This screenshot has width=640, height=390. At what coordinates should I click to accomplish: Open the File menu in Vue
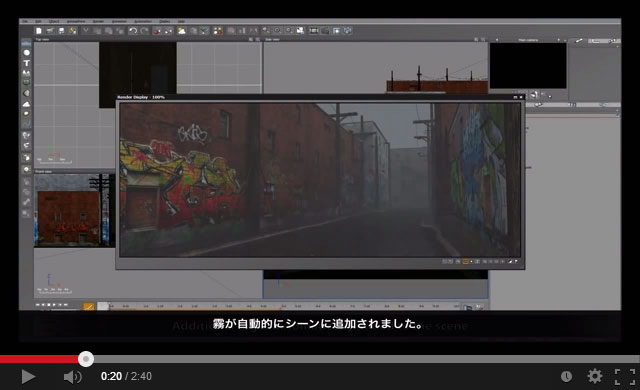[25, 21]
